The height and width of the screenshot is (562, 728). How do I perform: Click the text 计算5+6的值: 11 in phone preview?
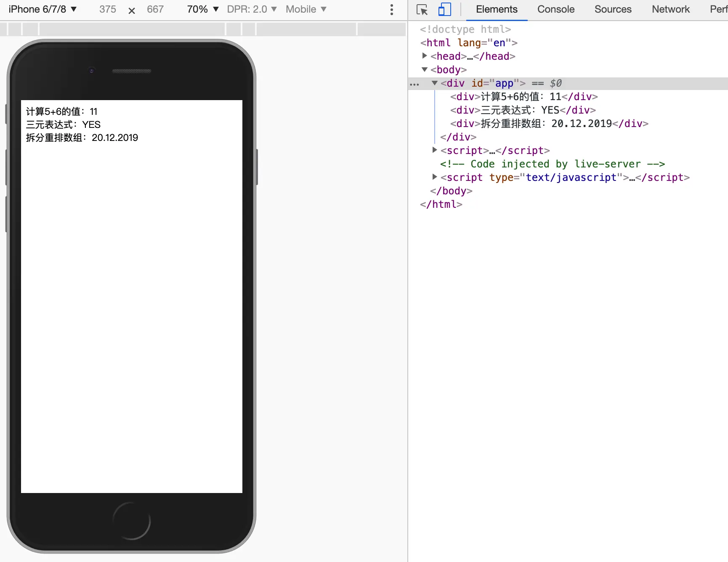coord(62,111)
